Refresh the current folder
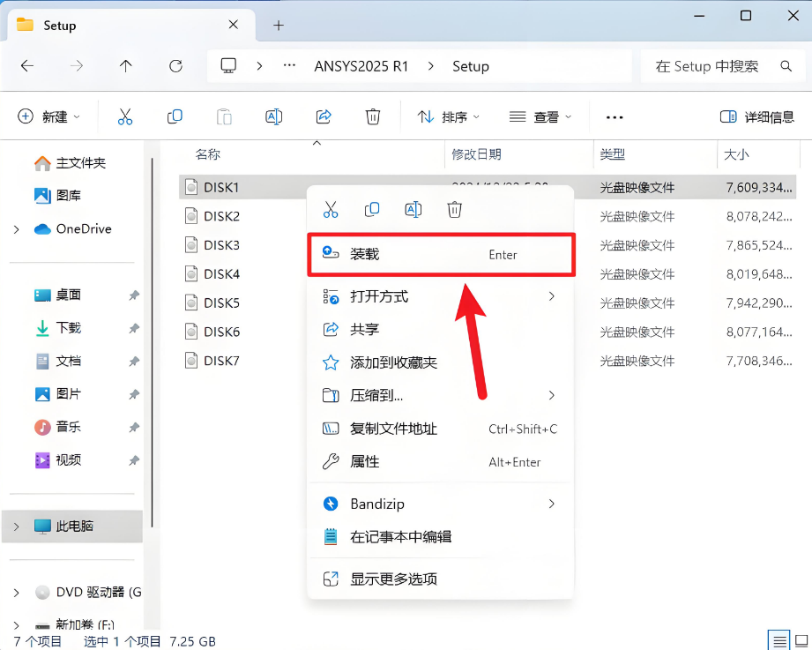The height and width of the screenshot is (650, 812). pos(175,66)
